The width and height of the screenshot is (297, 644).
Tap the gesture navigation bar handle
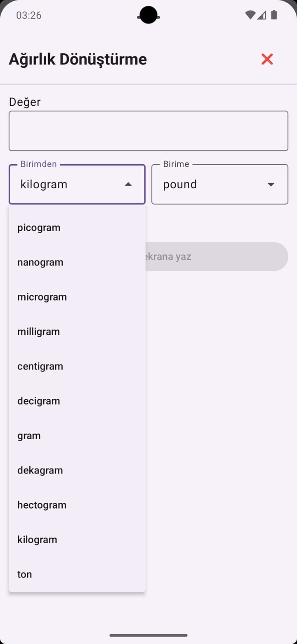pos(148,635)
